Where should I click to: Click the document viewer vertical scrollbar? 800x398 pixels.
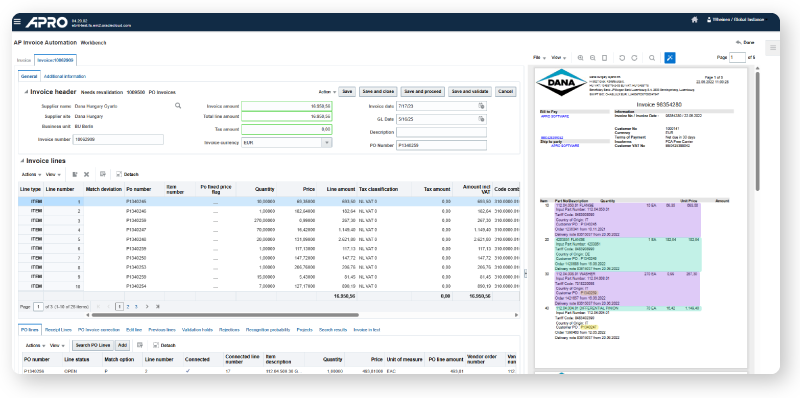[x=758, y=132]
